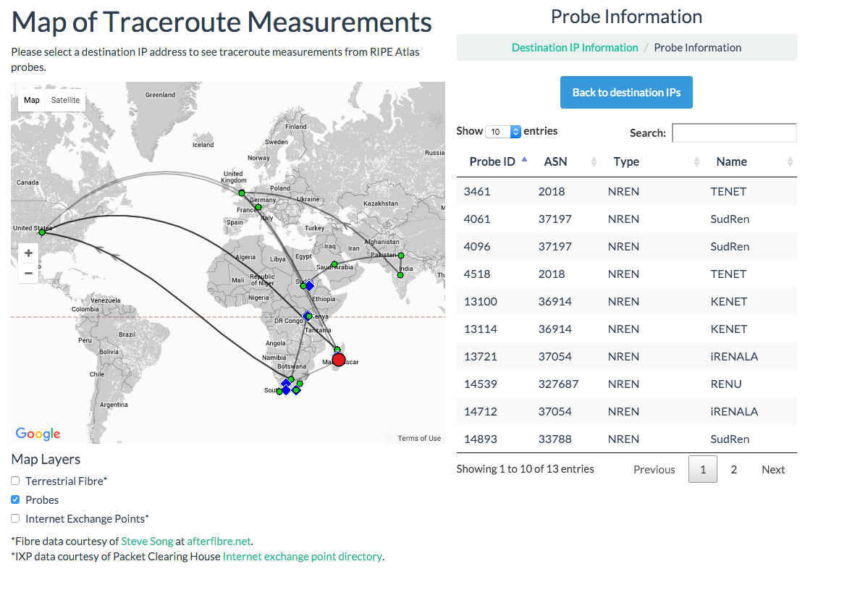Open Internet exchange point directory link
868x603 pixels.
click(303, 557)
